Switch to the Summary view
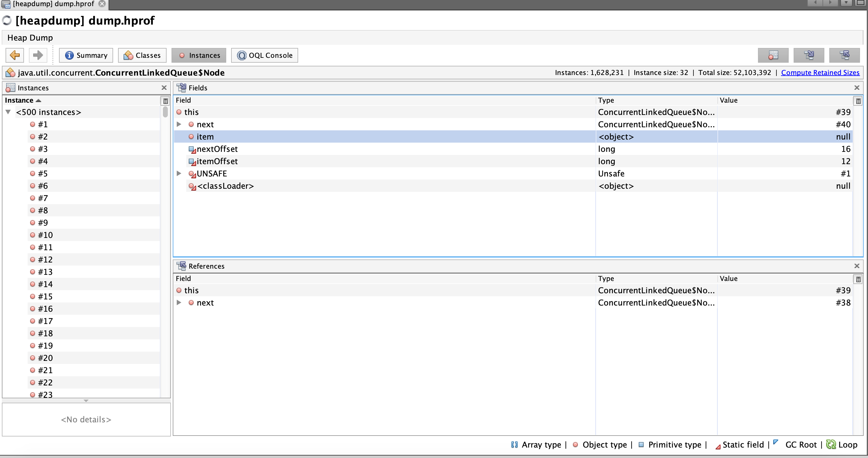Image resolution: width=868 pixels, height=458 pixels. click(86, 55)
